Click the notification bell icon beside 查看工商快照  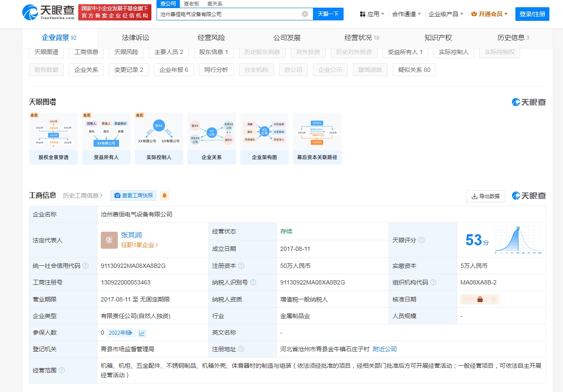pos(165,196)
